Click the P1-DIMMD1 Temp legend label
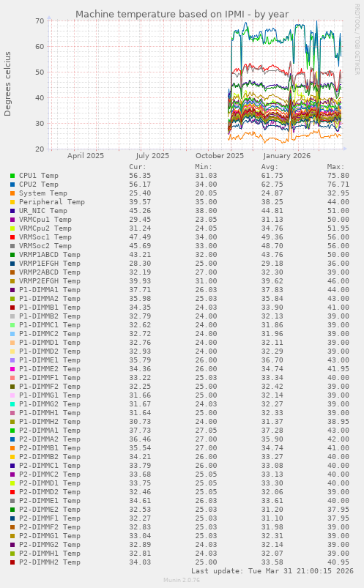Image resolution: width=364 pixels, height=588 pixels. click(50, 343)
